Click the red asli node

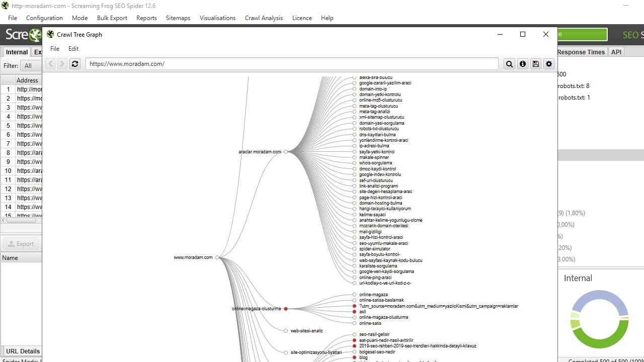[x=355, y=312]
